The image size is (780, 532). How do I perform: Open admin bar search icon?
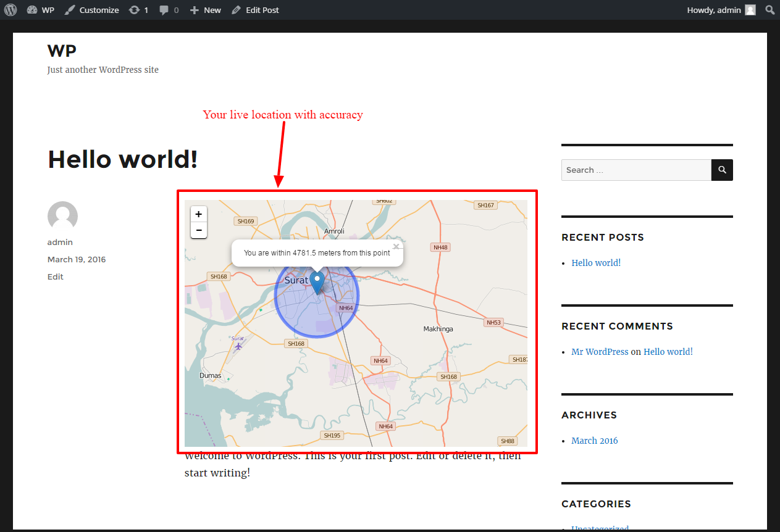[x=770, y=10]
